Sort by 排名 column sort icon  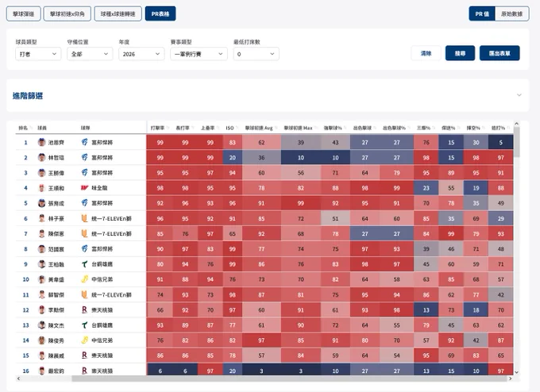[x=31, y=128]
